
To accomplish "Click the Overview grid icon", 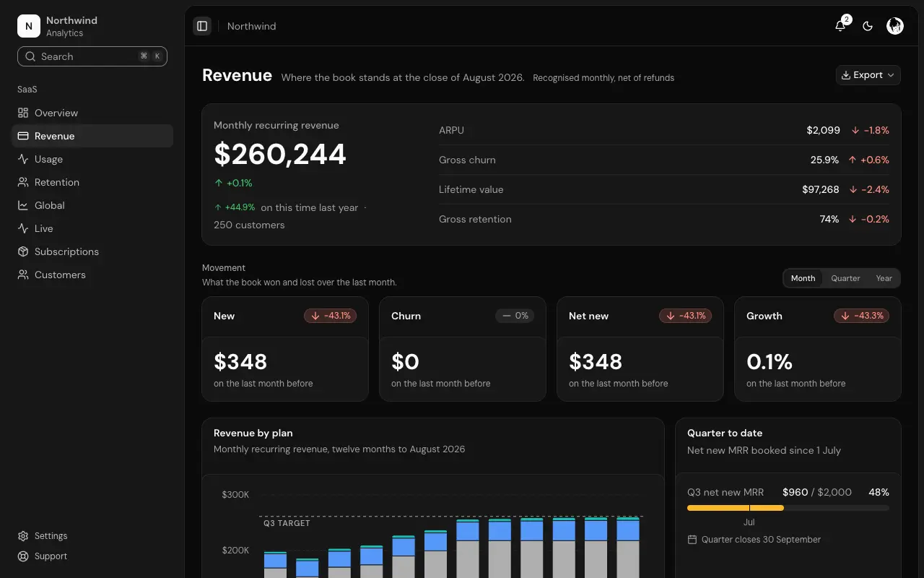I will 23,113.
